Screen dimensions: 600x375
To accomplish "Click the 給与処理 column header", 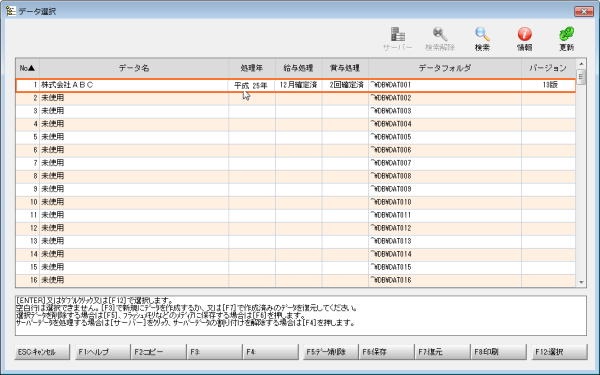I will [x=298, y=68].
